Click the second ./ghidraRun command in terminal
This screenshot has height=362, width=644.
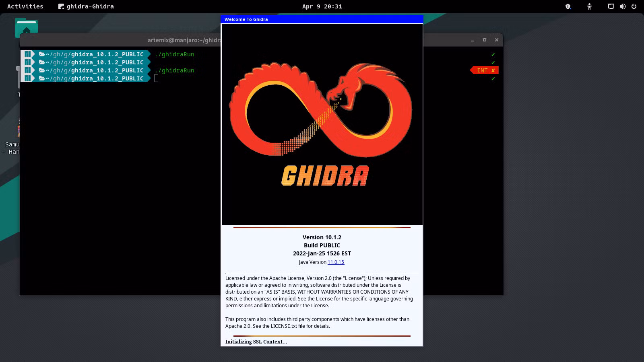[x=175, y=70]
